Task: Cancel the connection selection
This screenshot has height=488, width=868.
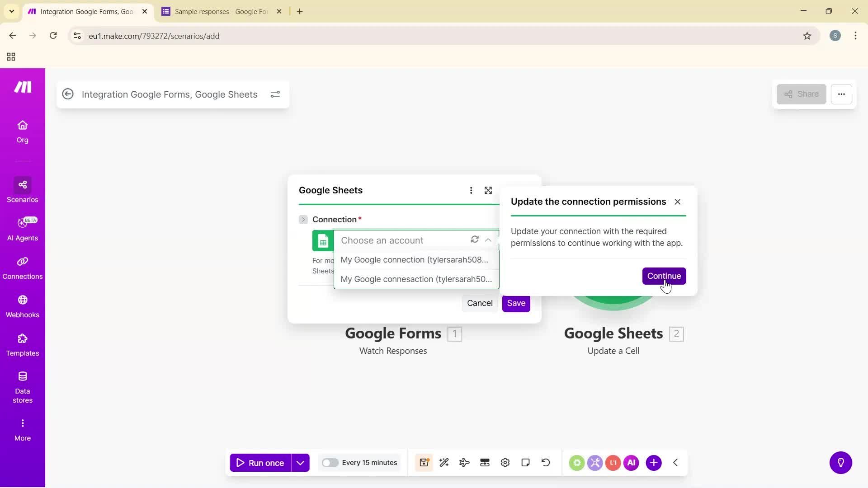Action: (479, 303)
